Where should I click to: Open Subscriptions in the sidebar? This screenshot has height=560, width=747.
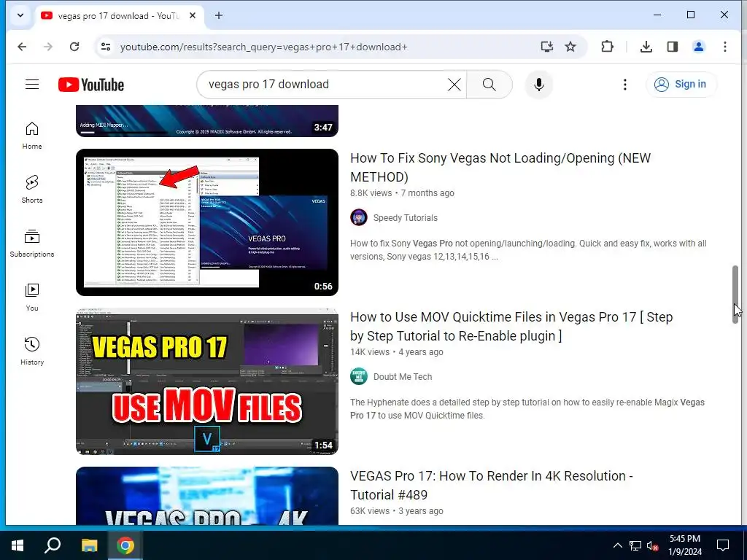(x=32, y=244)
